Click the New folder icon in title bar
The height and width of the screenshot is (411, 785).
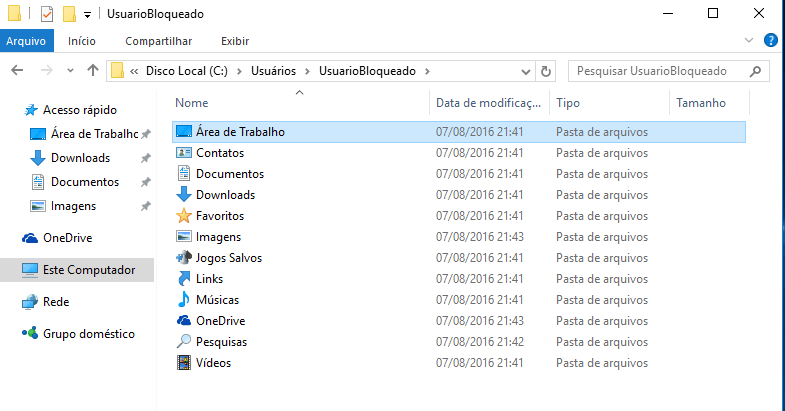(x=69, y=14)
